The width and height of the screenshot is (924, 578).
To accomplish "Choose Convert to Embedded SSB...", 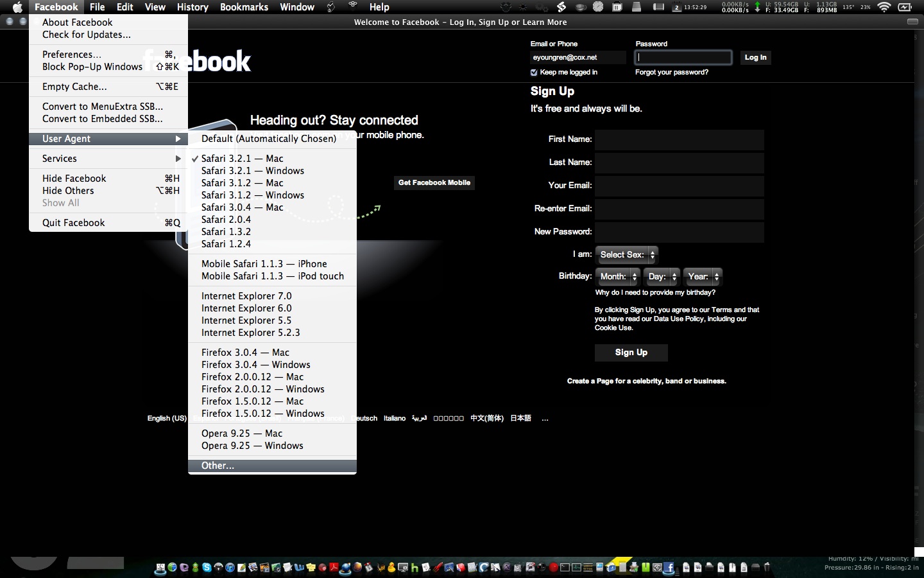I will click(108, 119).
